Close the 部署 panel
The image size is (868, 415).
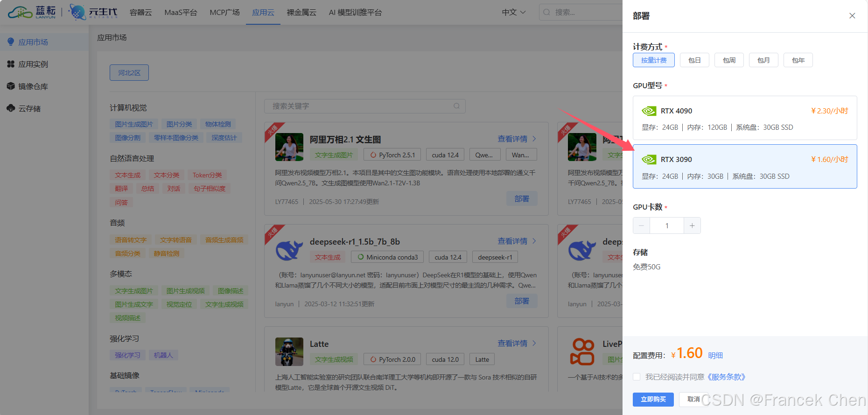tap(852, 16)
